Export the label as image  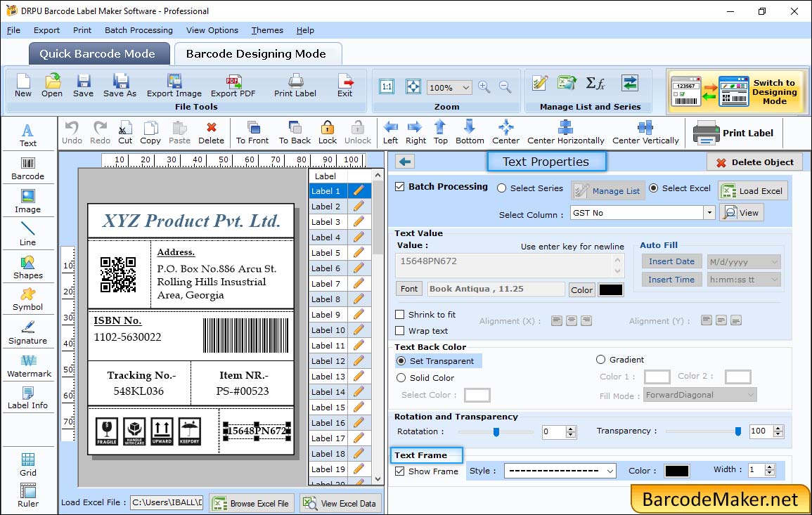174,86
